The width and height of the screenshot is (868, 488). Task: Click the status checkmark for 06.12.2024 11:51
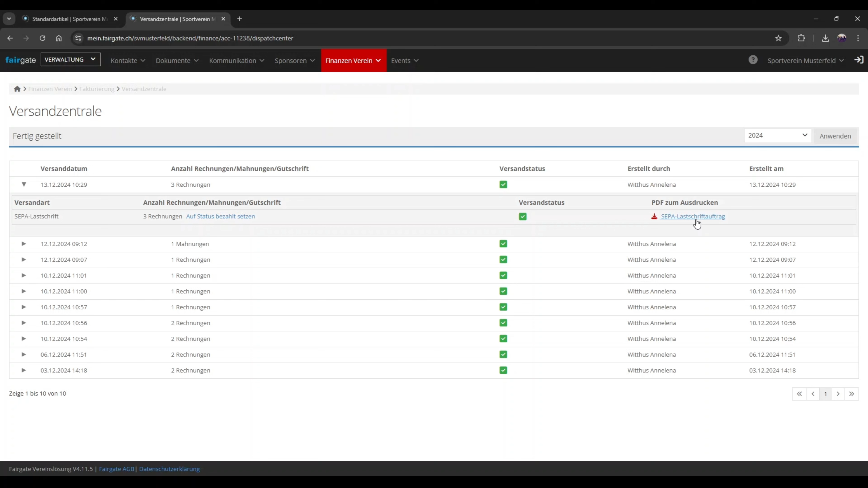(503, 355)
